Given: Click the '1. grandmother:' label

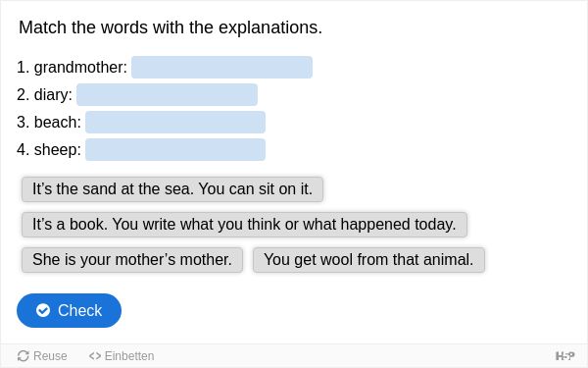Looking at the screenshot, I should click(x=72, y=68).
